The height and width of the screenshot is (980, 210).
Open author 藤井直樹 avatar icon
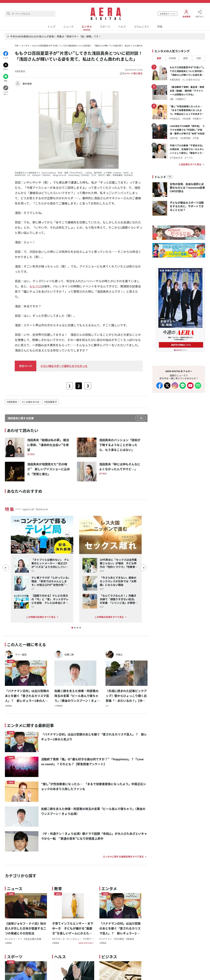(x=17, y=83)
